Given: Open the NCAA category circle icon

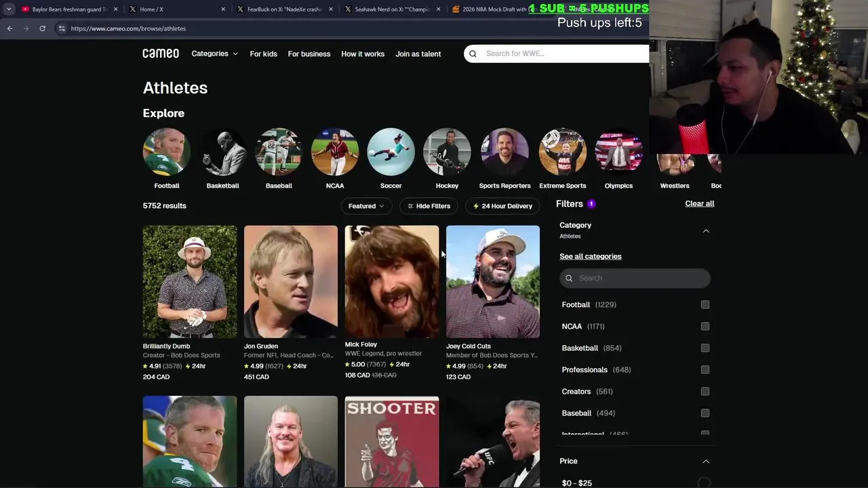Looking at the screenshot, I should click(335, 152).
